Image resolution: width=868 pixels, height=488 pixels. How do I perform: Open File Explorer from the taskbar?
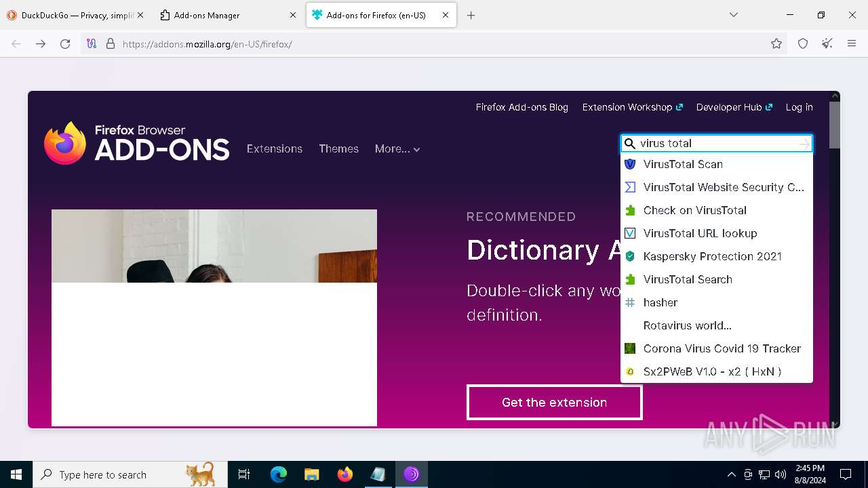311,474
